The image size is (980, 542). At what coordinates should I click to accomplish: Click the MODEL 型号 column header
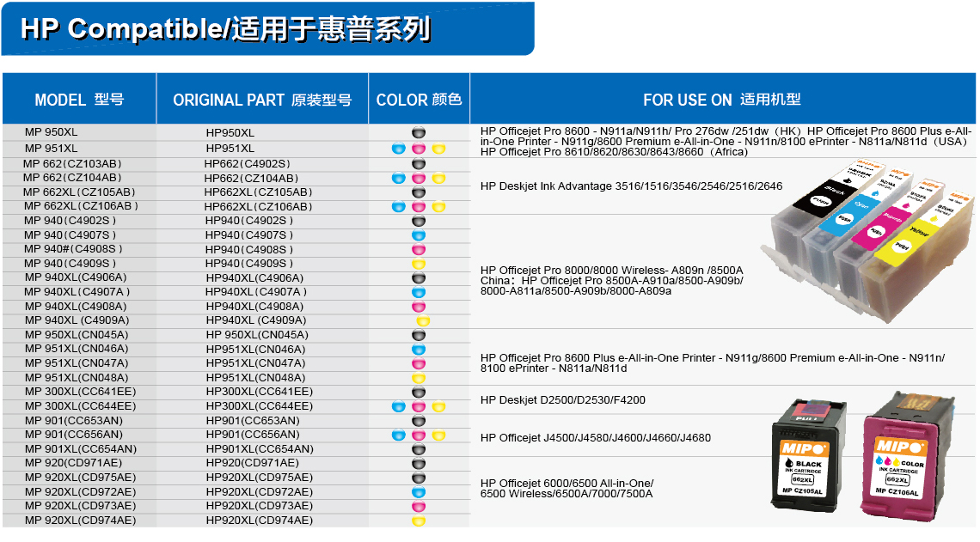coord(79,100)
